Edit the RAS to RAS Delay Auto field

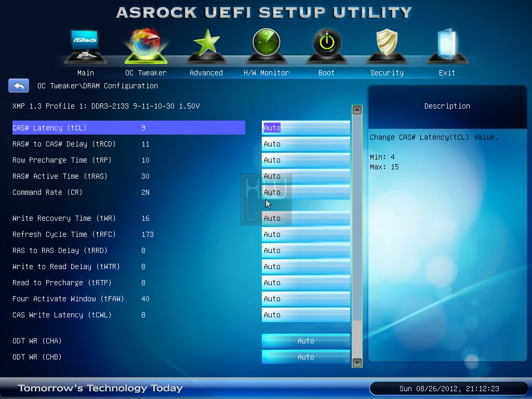[306, 250]
